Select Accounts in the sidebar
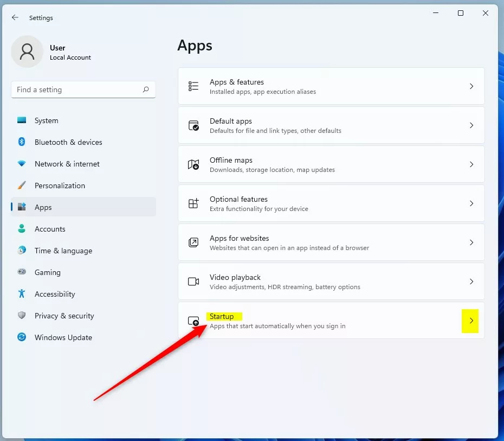The width and height of the screenshot is (504, 441). [50, 229]
